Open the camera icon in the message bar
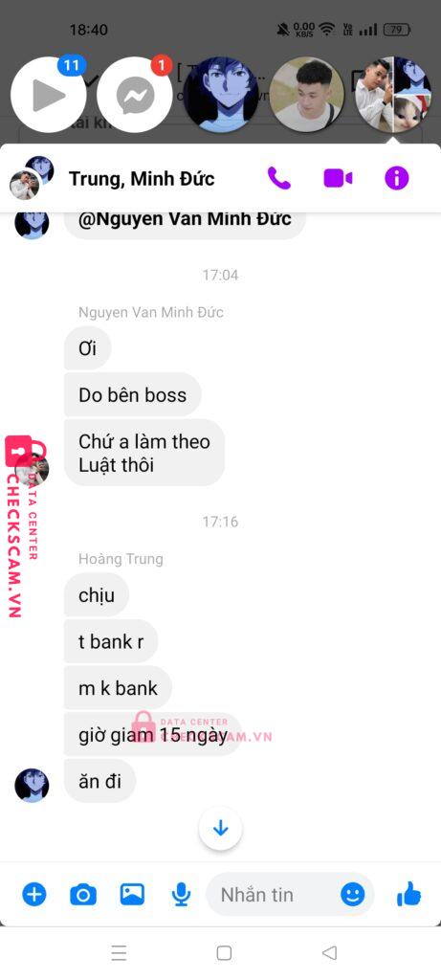This screenshot has width=441, height=980. [83, 895]
